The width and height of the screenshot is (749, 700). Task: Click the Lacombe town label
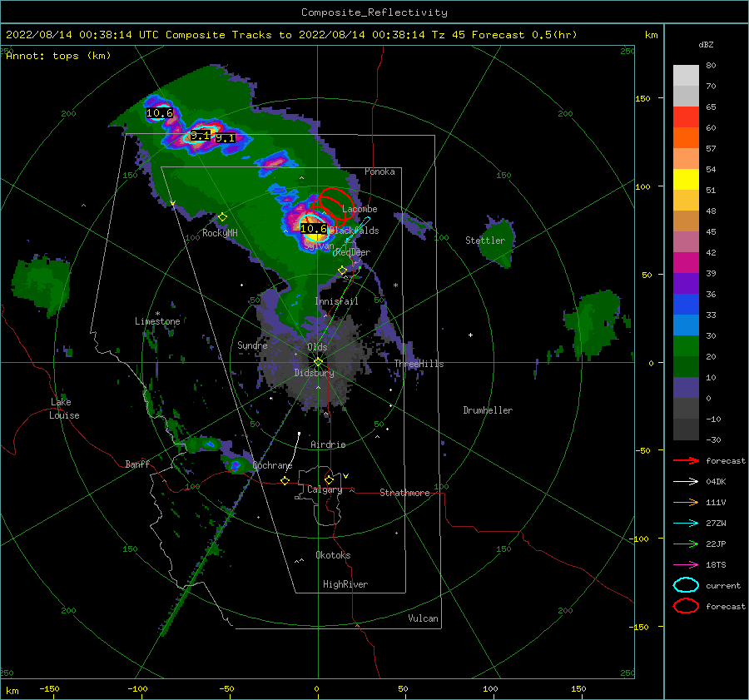click(360, 209)
